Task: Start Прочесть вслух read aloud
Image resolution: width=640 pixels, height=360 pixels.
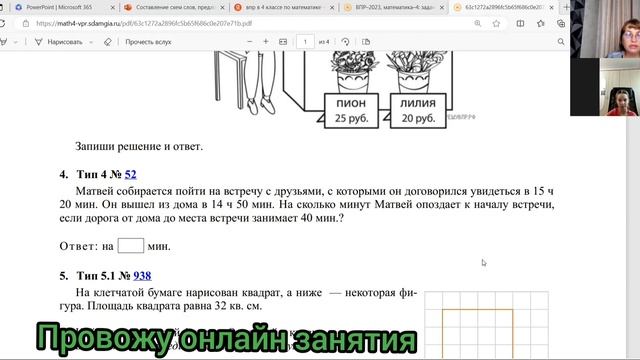Action: (148, 42)
